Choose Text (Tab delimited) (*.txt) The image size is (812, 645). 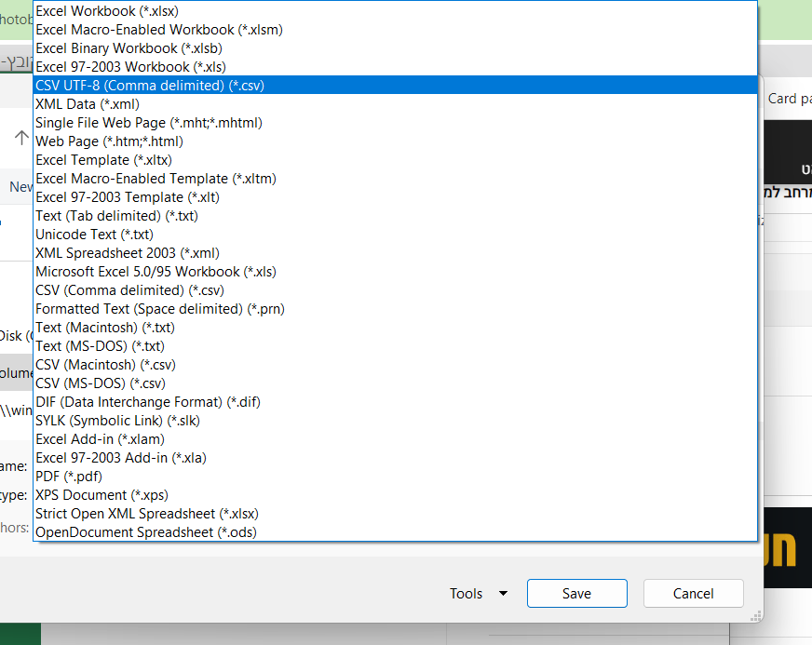(x=116, y=216)
